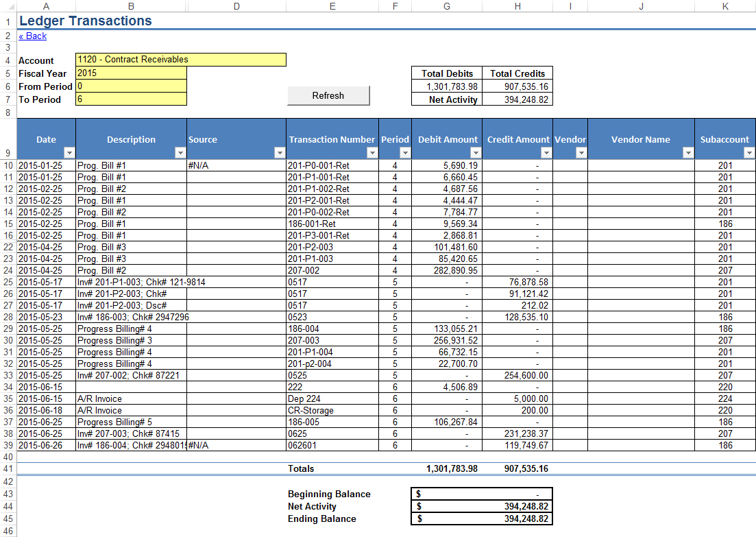This screenshot has height=537, width=756.
Task: Click date 2015-06-18 in row 36
Action: click(47, 411)
